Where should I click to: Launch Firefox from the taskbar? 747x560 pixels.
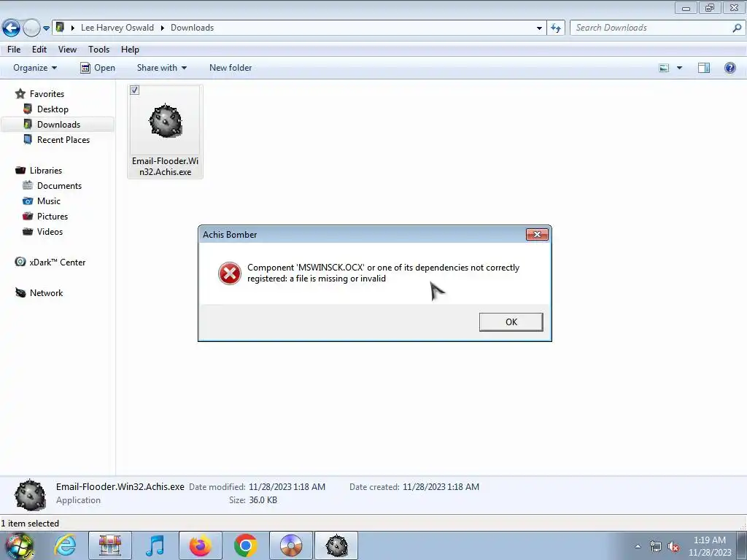click(x=200, y=545)
